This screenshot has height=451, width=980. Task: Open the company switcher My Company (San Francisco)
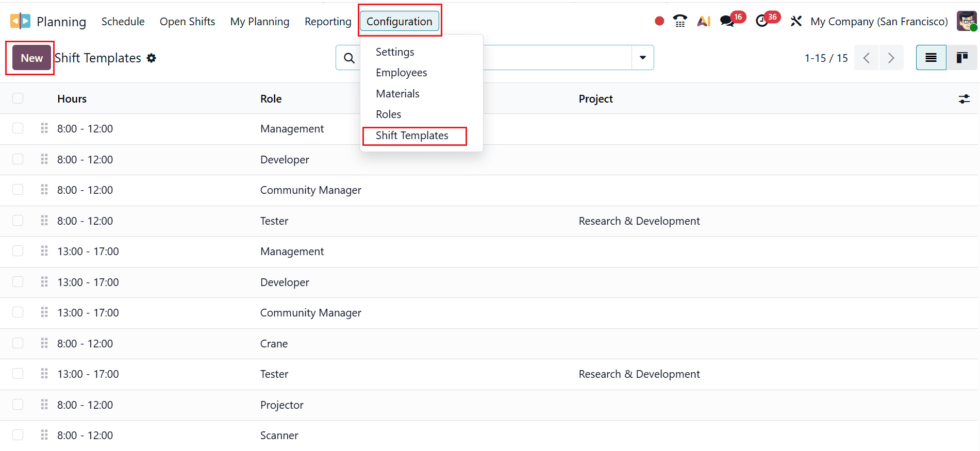click(x=879, y=22)
